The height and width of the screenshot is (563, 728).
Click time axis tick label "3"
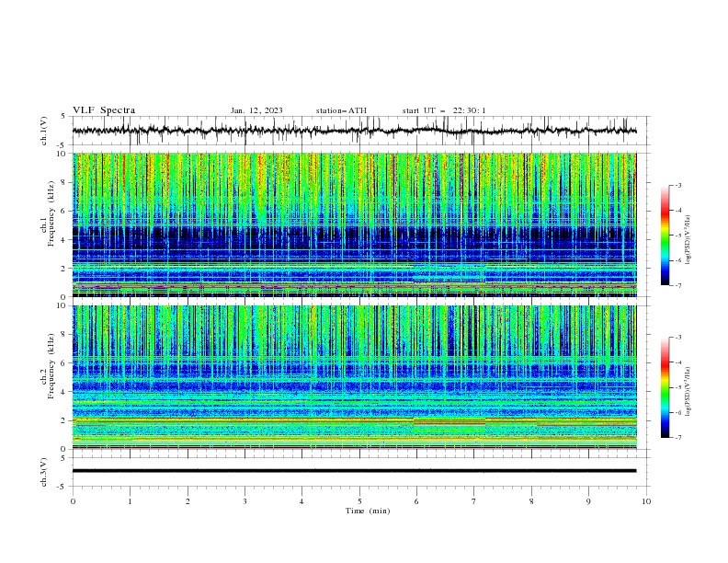point(245,501)
